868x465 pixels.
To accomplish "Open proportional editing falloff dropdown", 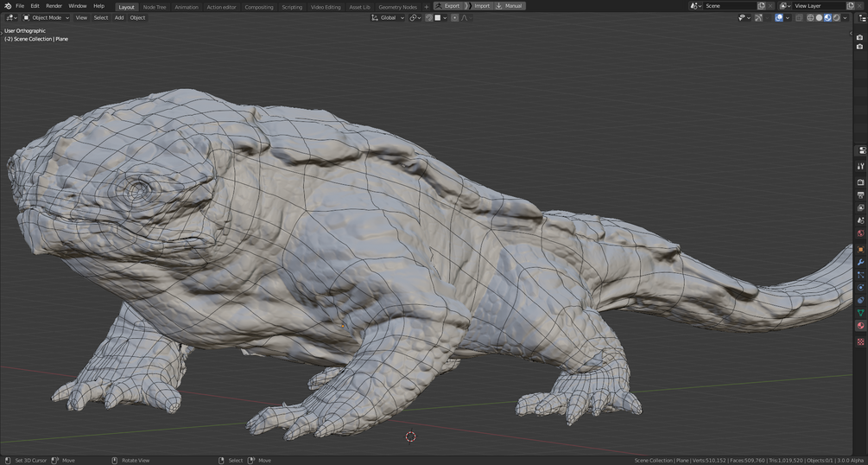I will pos(466,18).
